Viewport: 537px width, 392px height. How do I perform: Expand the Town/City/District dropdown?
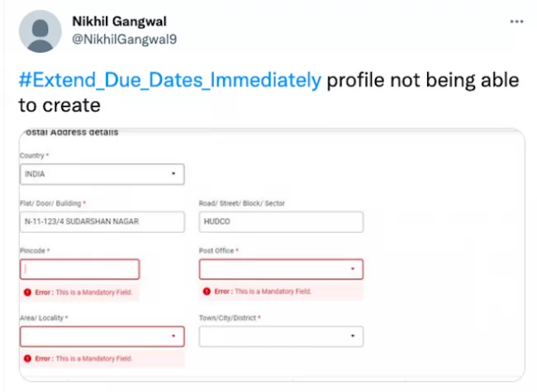pyautogui.click(x=281, y=337)
